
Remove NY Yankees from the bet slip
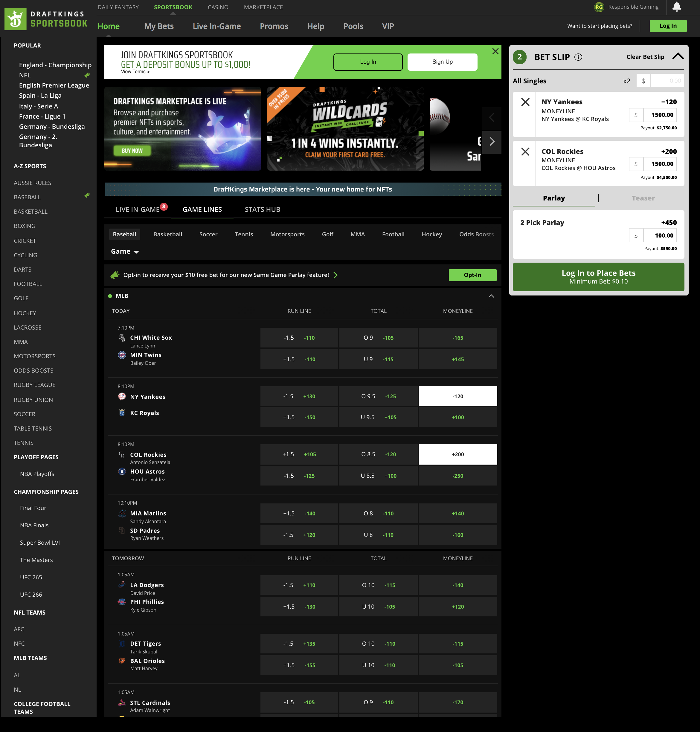(x=525, y=102)
